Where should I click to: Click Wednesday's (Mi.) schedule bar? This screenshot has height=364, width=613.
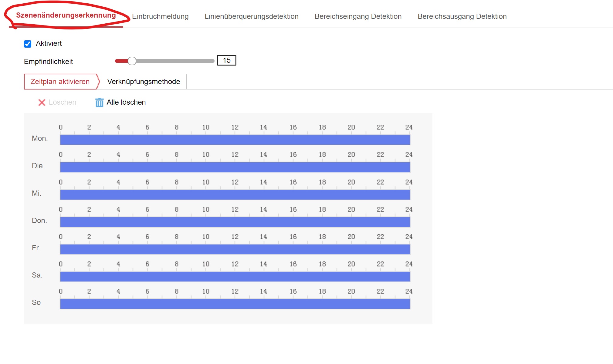235,195
